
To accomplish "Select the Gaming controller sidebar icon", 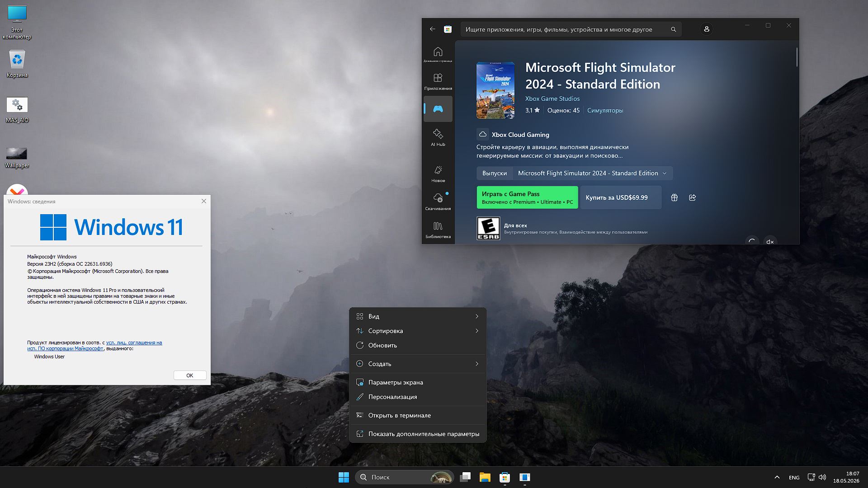I will click(x=438, y=109).
